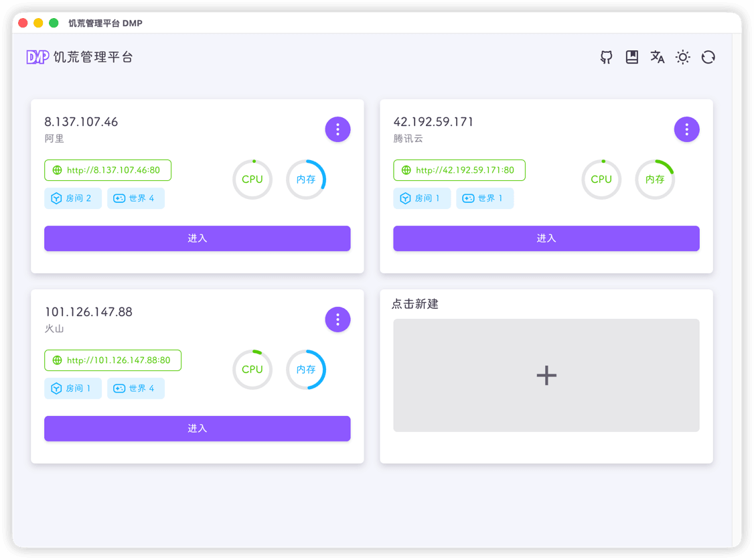Open link http://42.192.59.171:80
The image size is (754, 560).
tap(459, 170)
